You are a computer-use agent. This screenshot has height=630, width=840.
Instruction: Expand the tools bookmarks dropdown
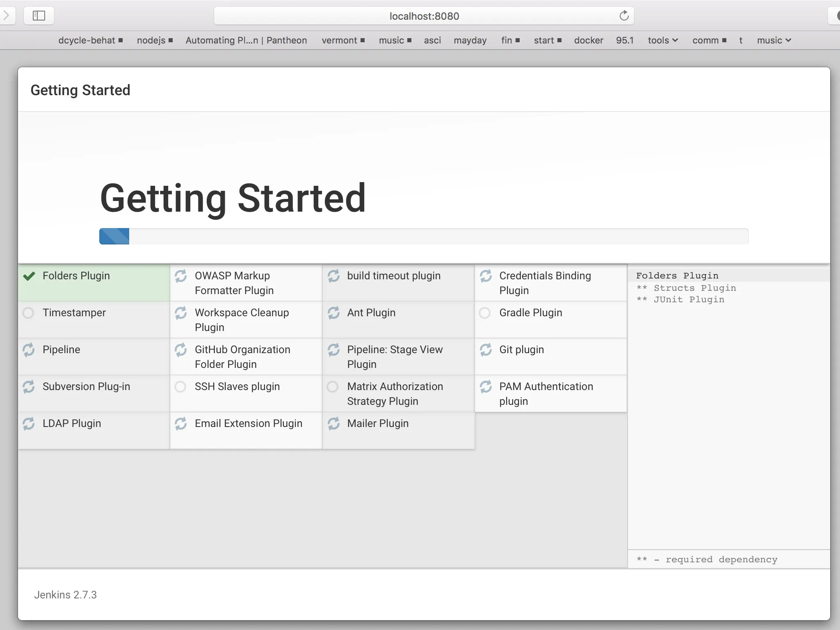[662, 40]
